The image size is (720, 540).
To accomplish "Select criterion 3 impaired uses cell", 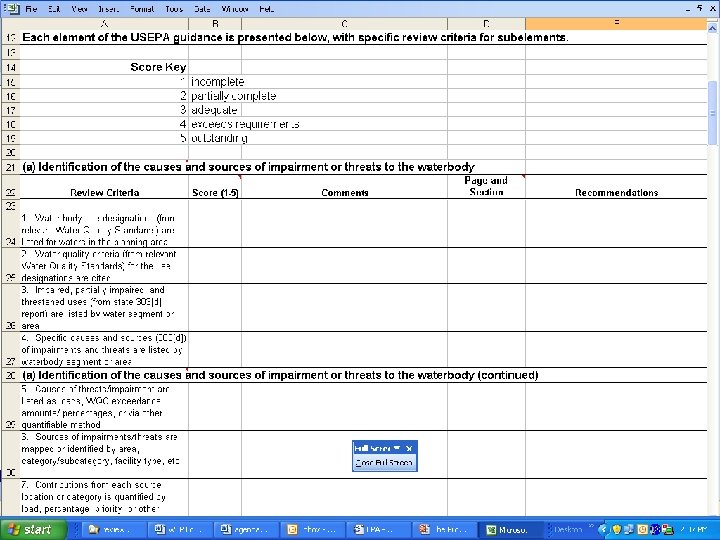I will [x=104, y=308].
